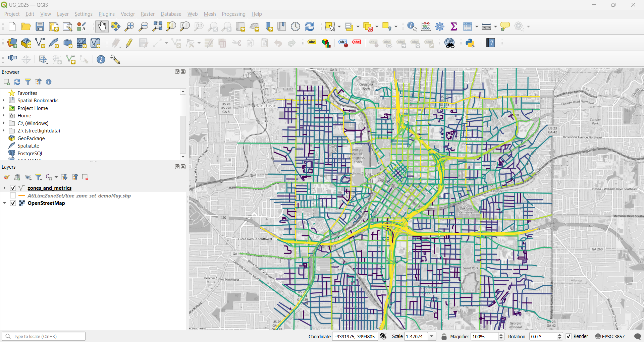644x342 pixels.
Task: Click the Open Layer Styling panel brush icon
Action: [6, 177]
